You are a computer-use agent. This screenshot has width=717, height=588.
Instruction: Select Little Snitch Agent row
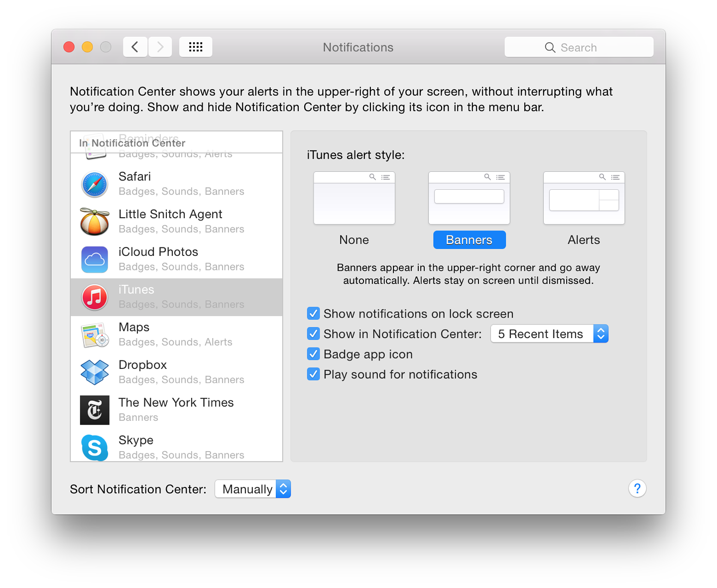point(177,222)
